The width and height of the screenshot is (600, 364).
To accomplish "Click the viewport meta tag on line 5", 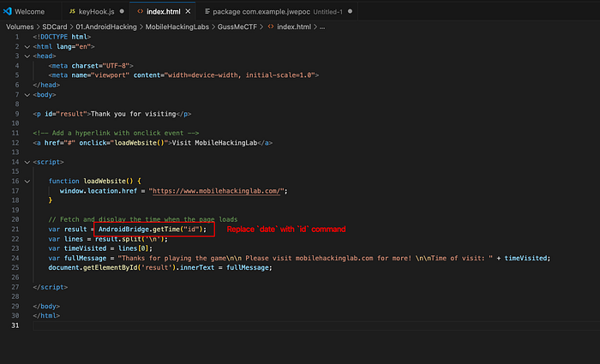I will (x=183, y=75).
